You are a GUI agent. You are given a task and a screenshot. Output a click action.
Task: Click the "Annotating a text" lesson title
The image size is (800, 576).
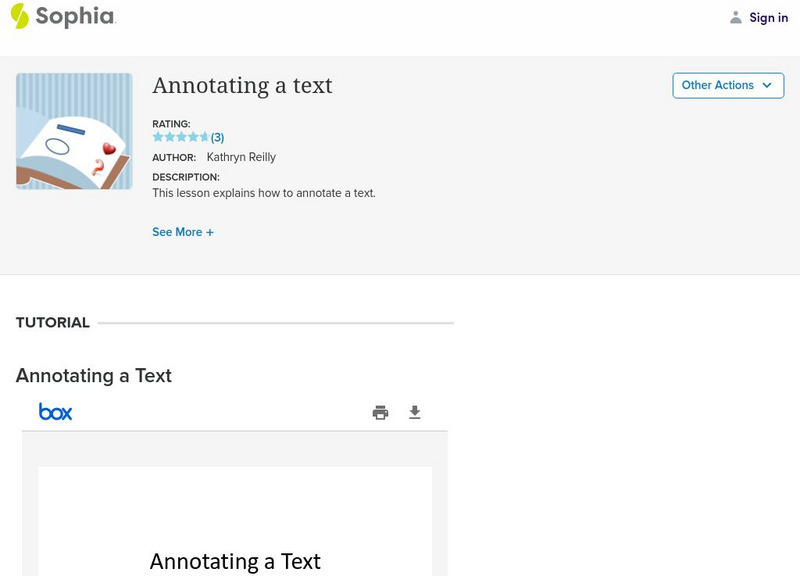click(242, 86)
